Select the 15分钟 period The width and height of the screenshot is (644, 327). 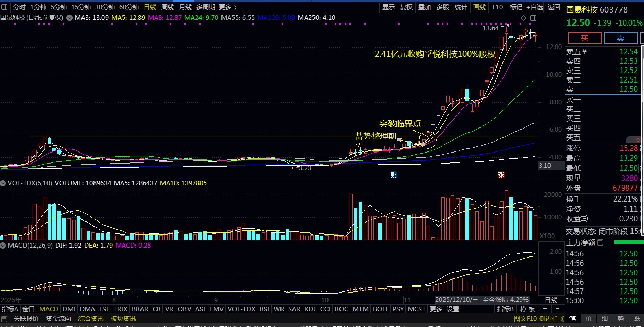click(81, 7)
